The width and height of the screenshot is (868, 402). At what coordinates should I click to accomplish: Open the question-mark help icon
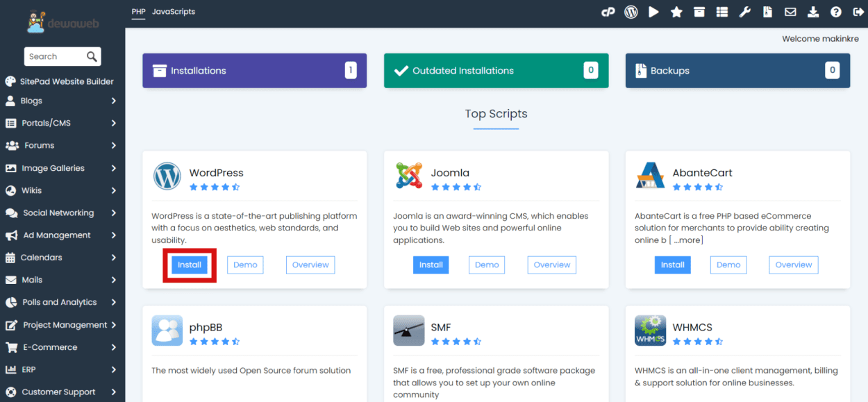pos(836,12)
